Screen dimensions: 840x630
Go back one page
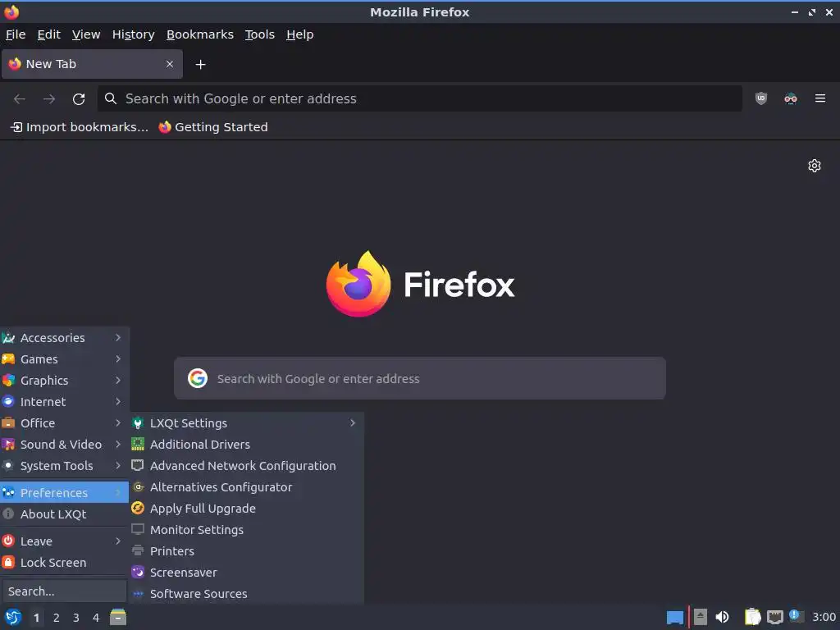[20, 98]
